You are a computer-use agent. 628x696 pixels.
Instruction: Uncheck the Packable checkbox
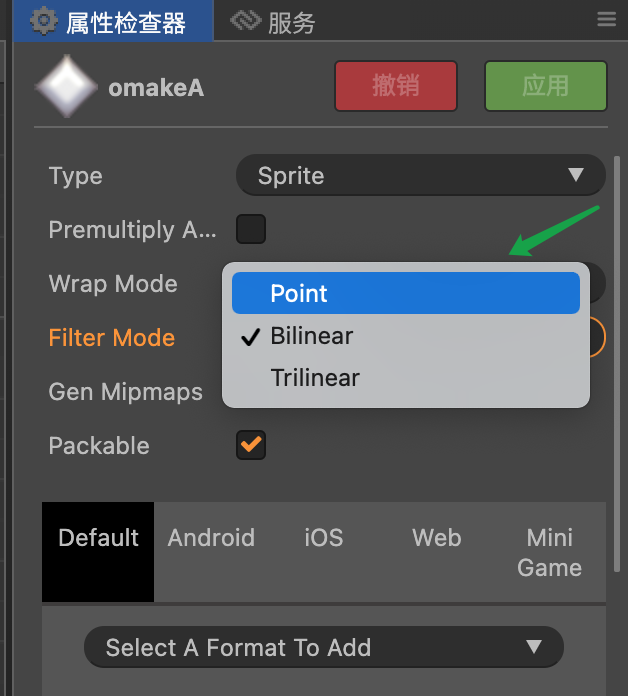coord(251,446)
